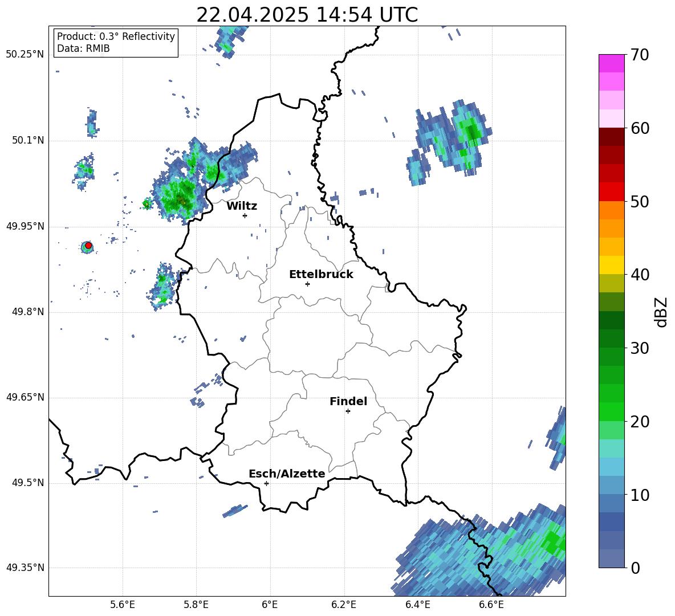Click the yellow colorbar swatch above 40
The image size is (675, 616).
click(x=611, y=265)
